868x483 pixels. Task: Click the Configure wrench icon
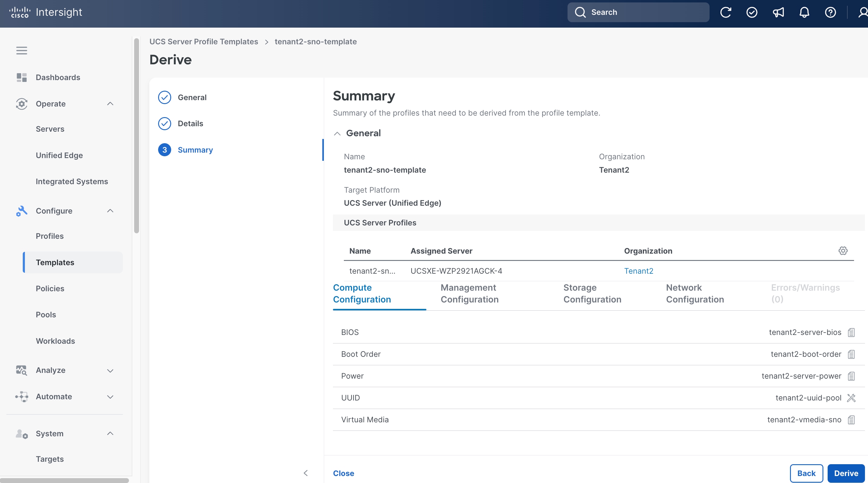[22, 211]
